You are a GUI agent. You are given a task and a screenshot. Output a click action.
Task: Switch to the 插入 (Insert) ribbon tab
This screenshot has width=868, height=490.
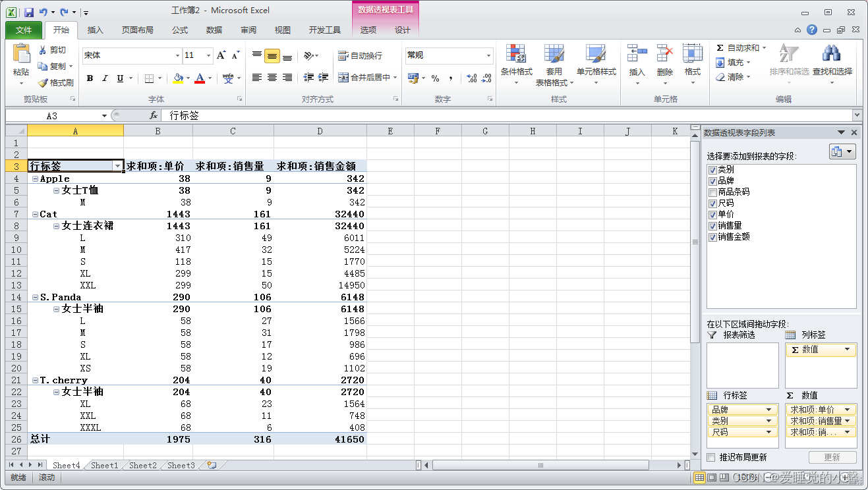(96, 30)
